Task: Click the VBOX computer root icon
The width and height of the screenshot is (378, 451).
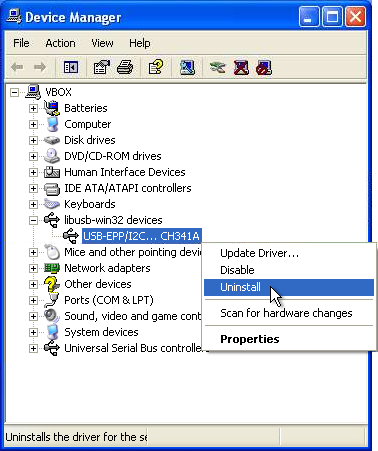Action: point(33,92)
